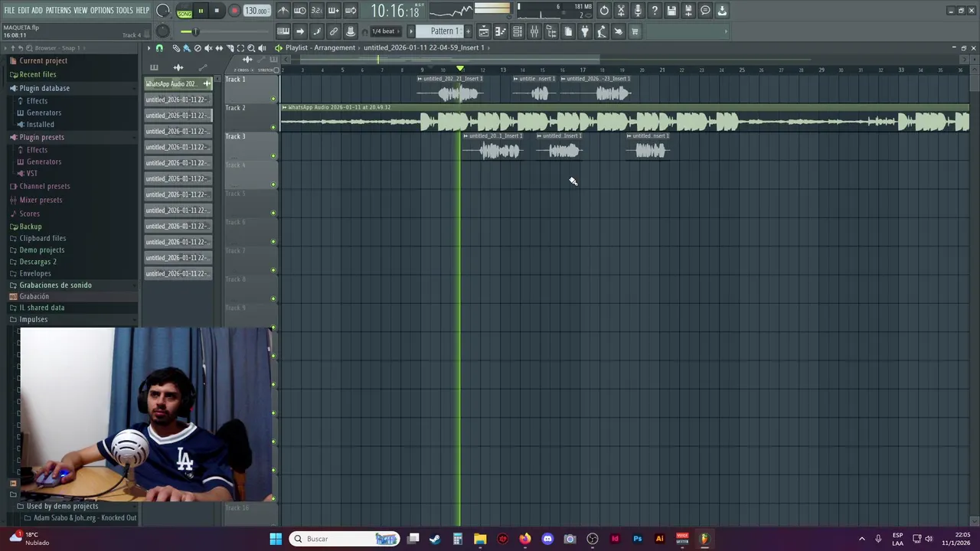The image size is (980, 551).
Task: Toggle wait for input before recording
Action: tap(300, 11)
